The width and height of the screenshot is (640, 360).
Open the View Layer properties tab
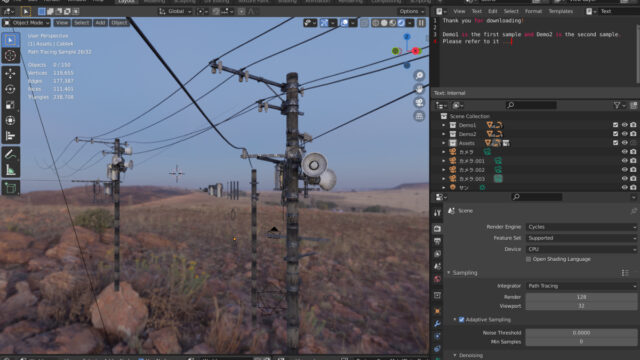click(x=437, y=254)
